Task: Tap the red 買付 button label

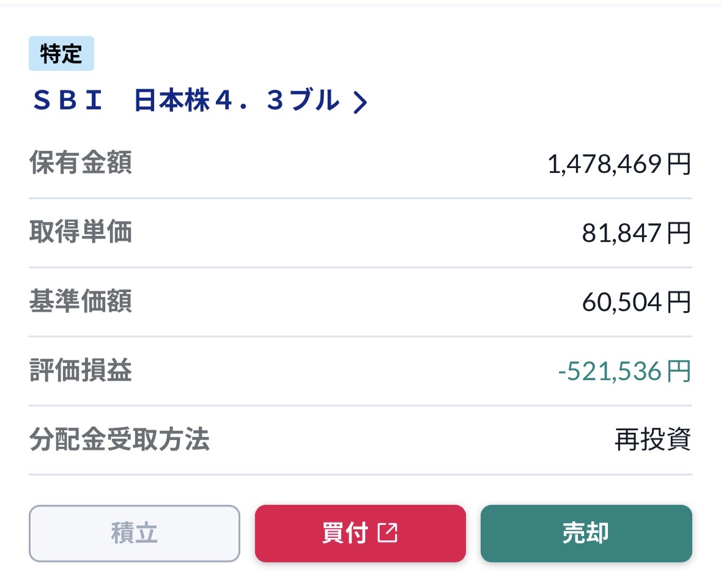Action: tap(345, 533)
